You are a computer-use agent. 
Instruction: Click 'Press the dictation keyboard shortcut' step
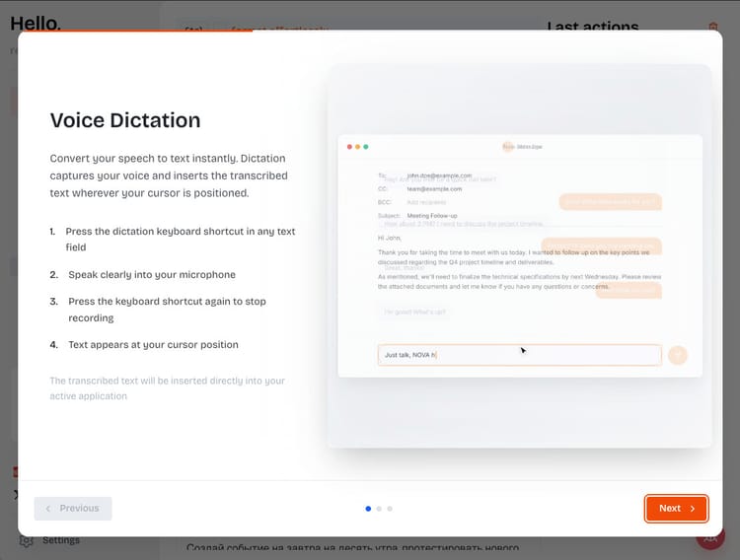coord(181,240)
